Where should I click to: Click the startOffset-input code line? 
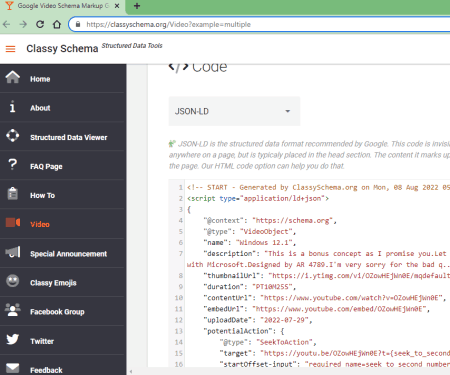click(335, 364)
